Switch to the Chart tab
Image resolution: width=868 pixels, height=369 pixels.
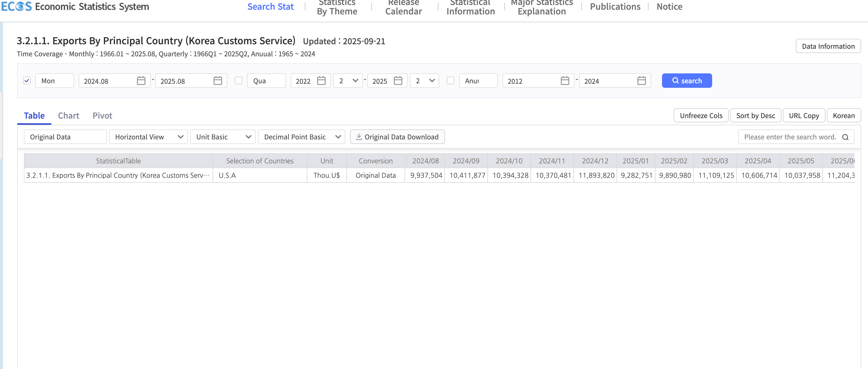click(x=68, y=116)
